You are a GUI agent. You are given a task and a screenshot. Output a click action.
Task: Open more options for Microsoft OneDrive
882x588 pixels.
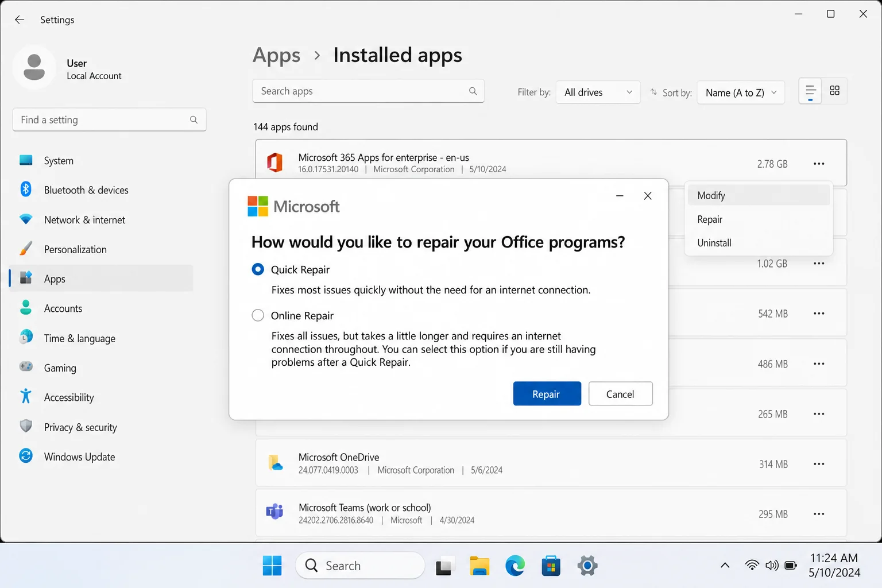click(x=819, y=464)
